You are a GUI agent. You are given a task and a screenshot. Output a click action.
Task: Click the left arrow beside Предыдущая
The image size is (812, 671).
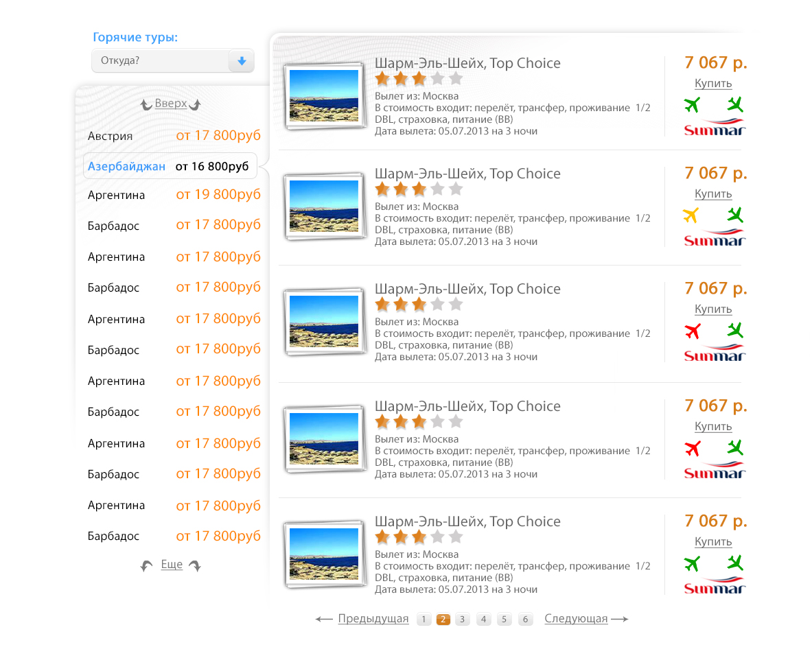click(x=324, y=620)
